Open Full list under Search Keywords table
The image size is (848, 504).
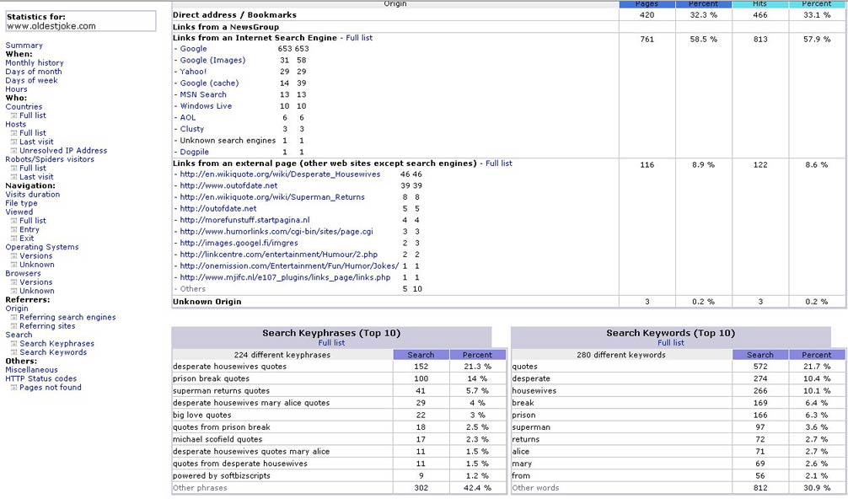tap(671, 343)
